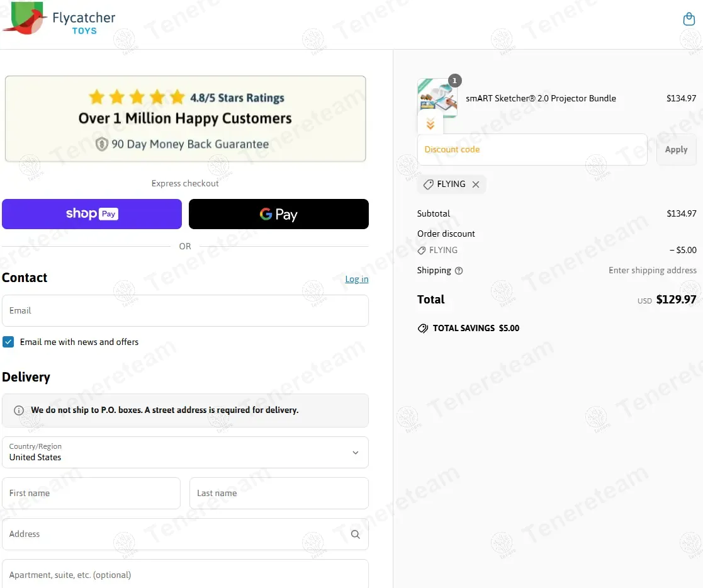
Task: Click the FLYING order discount tag icon
Action: coord(422,251)
